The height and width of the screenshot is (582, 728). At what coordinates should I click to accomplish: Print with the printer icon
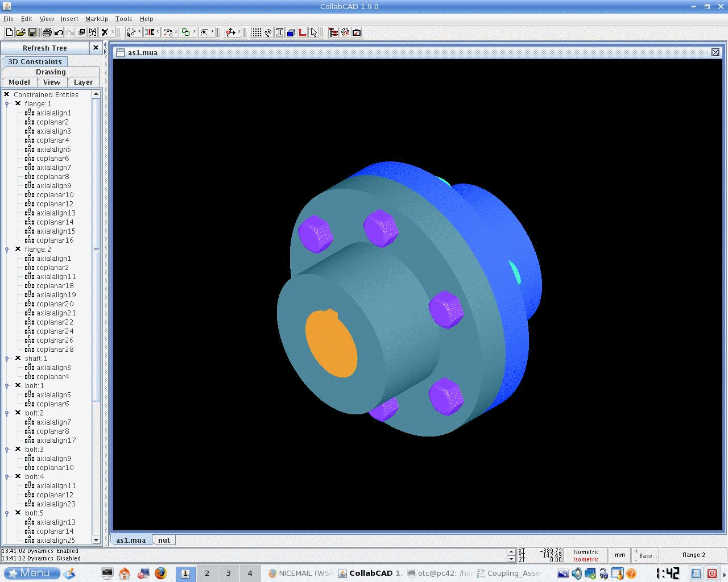[x=47, y=32]
